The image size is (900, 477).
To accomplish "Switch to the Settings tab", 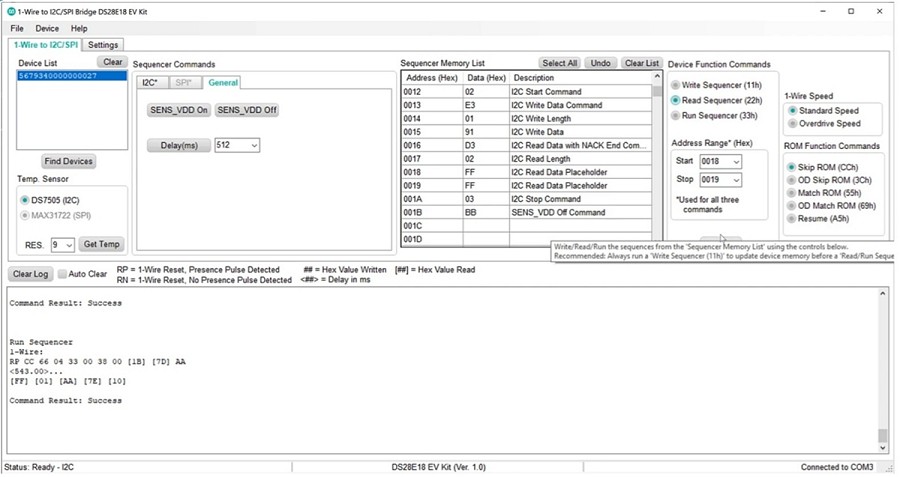I will coord(102,45).
